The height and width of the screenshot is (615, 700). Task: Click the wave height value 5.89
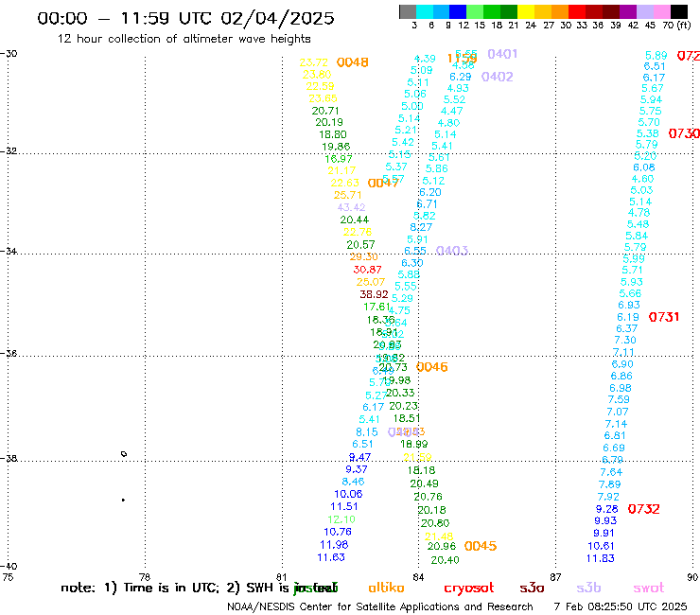(x=656, y=56)
